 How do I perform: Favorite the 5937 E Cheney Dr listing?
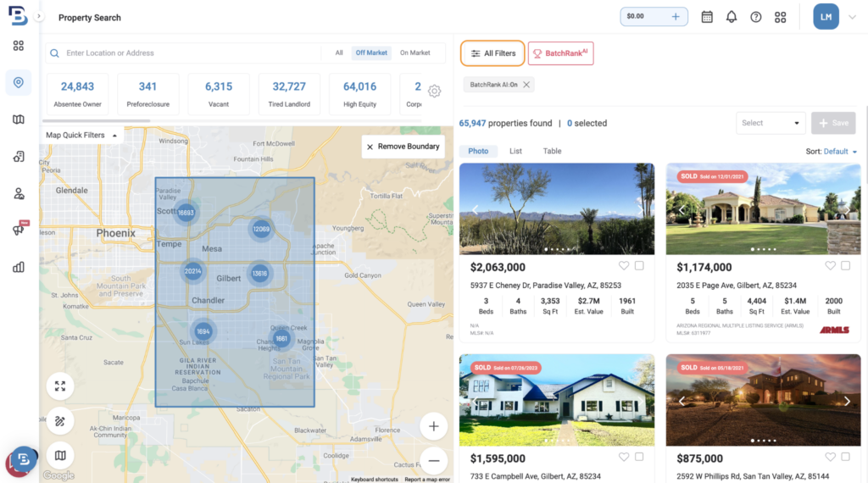point(624,266)
